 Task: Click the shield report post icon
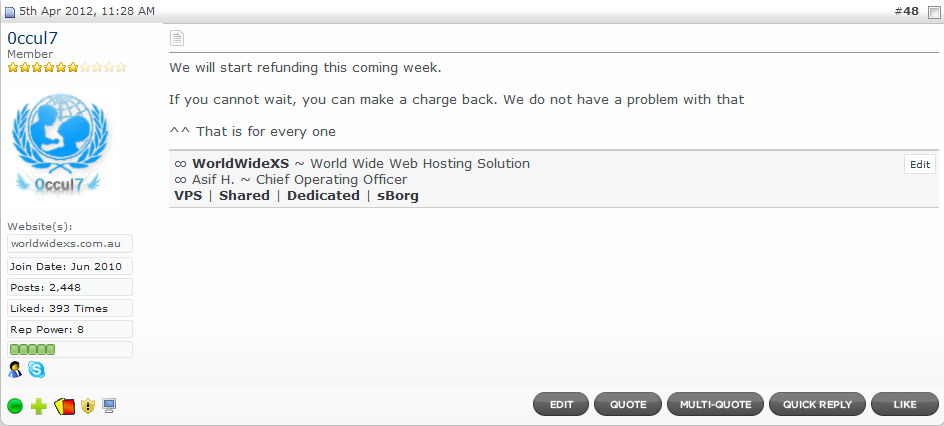[88, 406]
